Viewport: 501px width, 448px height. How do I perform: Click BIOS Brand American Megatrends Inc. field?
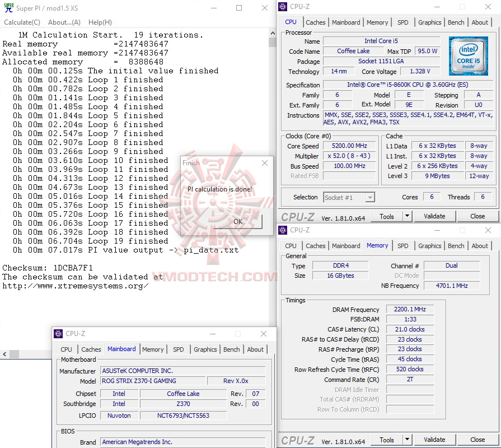[182, 442]
